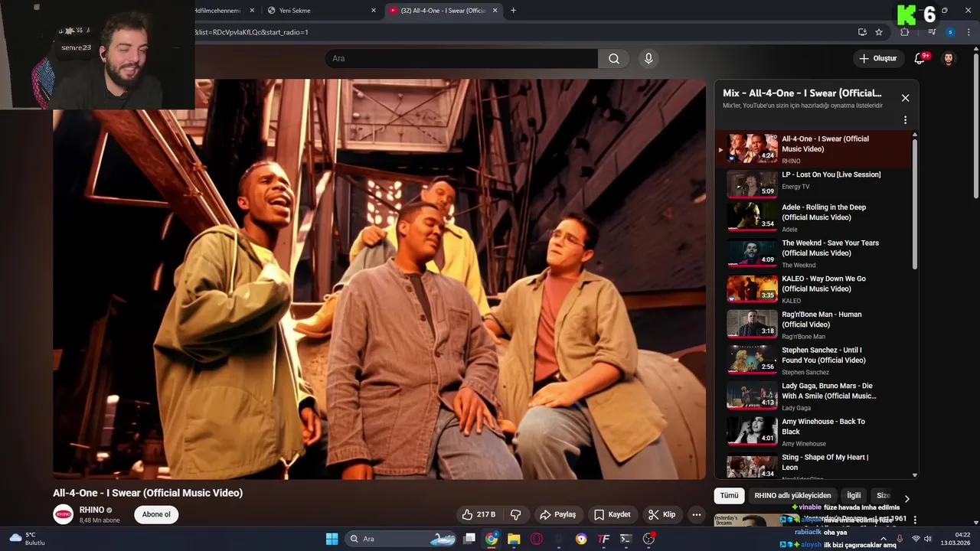Select All-4-One - I Swear playlist entry
The width and height of the screenshot is (980, 551).
815,149
